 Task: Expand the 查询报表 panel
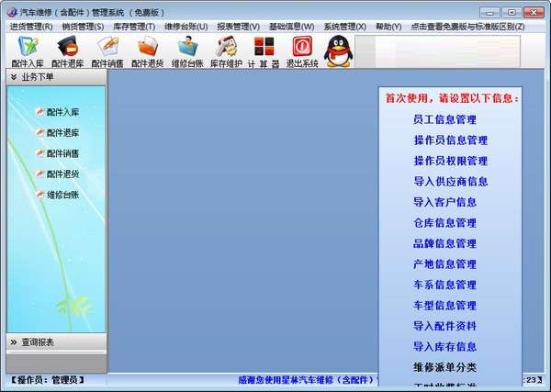point(56,342)
